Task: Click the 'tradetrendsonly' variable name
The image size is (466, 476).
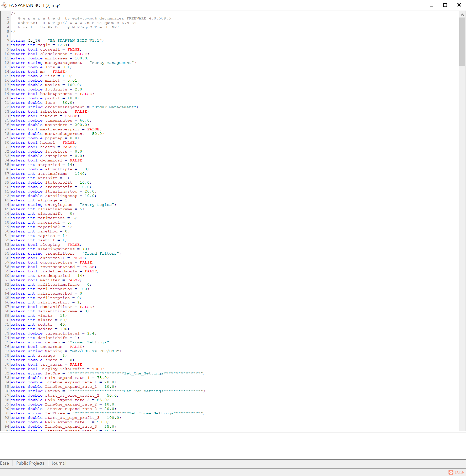Action: (59, 271)
